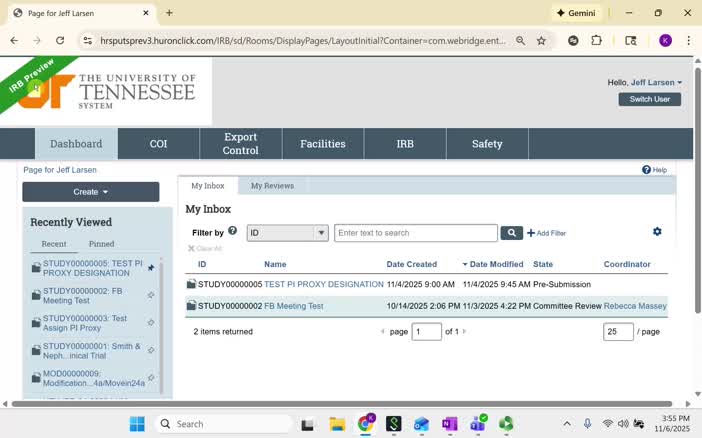Click folder icon of STUDY00000005 inbox row
This screenshot has height=438, width=702.
pyautogui.click(x=191, y=284)
